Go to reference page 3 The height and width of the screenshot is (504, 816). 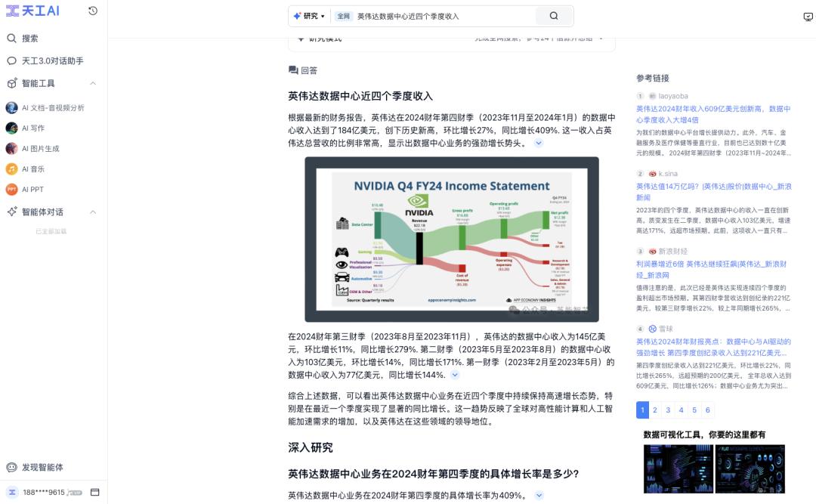point(668,410)
